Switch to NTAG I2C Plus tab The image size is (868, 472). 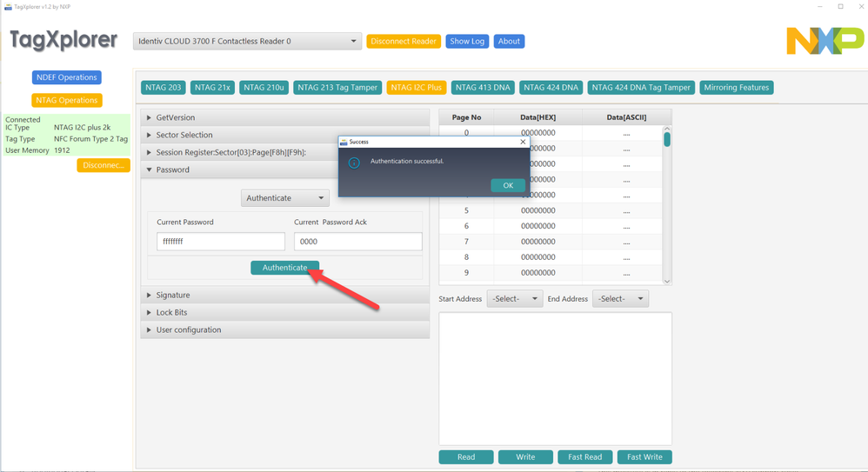[417, 88]
